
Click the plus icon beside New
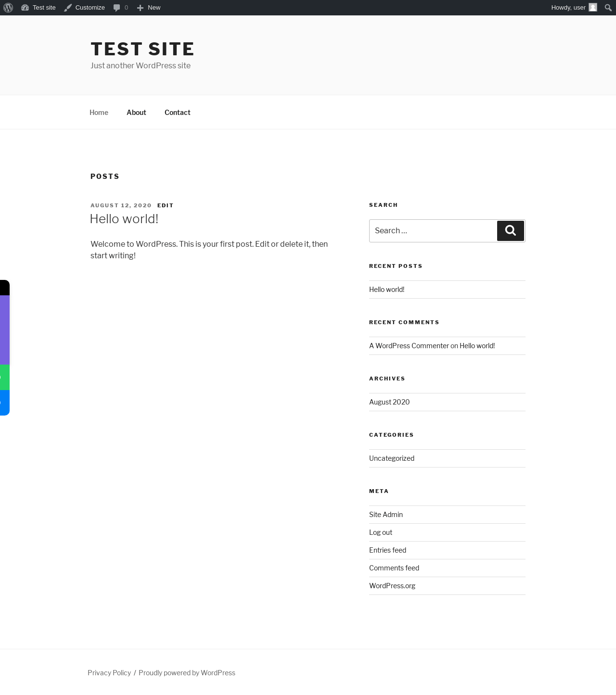point(140,8)
